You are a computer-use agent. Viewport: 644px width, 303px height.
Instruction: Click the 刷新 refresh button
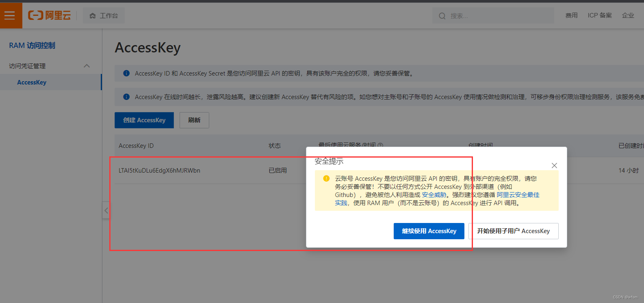coord(194,120)
